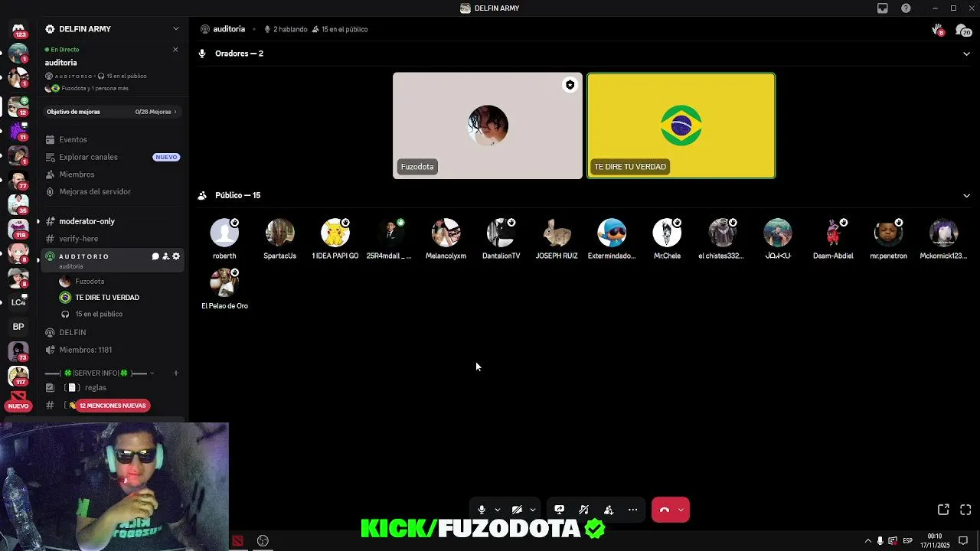Click mr.penetron audience avatar

click(888, 233)
